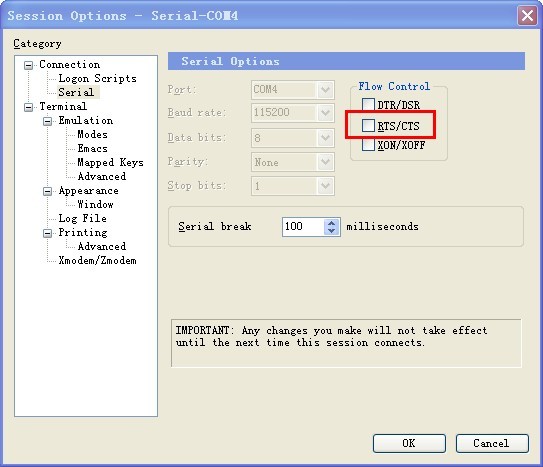
Task: Open Xmodem/Zmodem settings
Action: click(97, 260)
